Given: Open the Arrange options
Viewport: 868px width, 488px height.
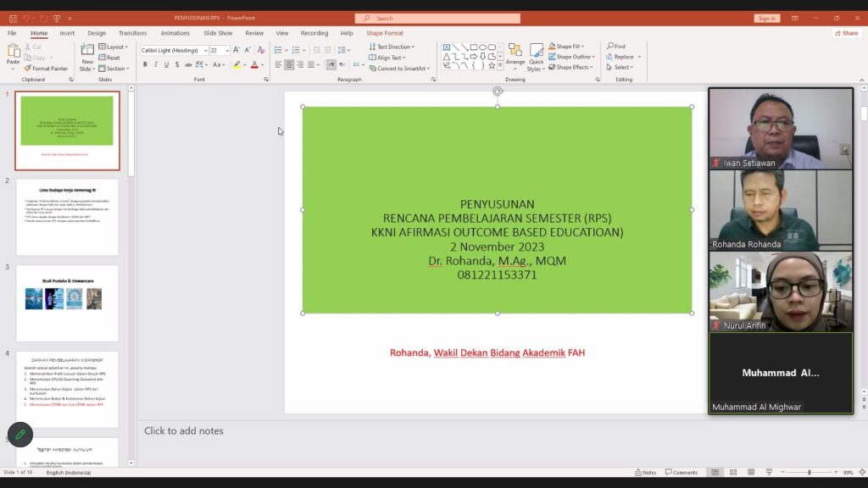Looking at the screenshot, I should [x=515, y=56].
